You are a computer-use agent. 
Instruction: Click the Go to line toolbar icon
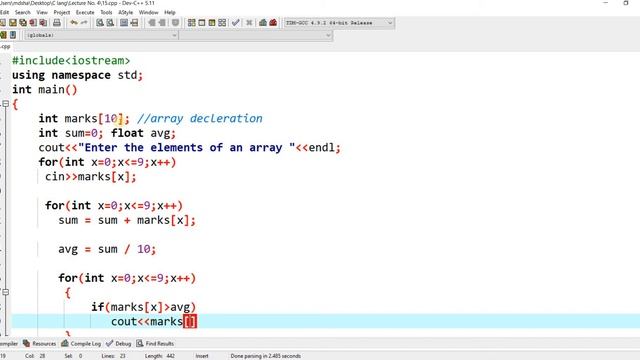tap(134, 23)
